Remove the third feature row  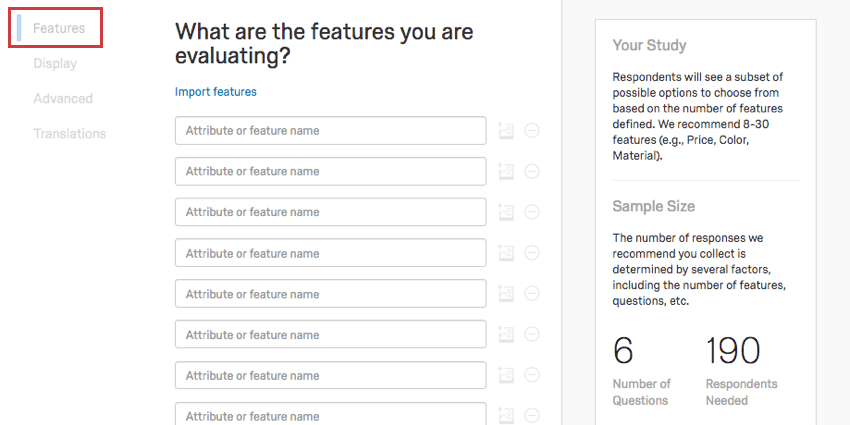pyautogui.click(x=532, y=212)
